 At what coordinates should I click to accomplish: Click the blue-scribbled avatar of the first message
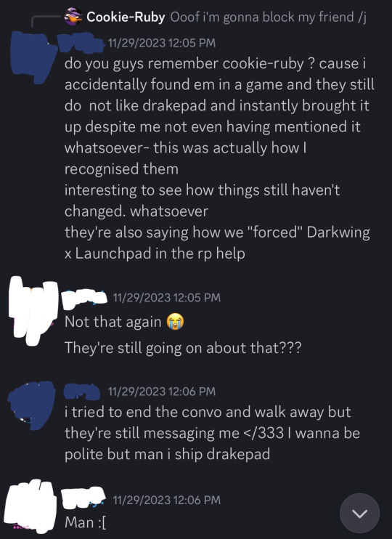33,57
